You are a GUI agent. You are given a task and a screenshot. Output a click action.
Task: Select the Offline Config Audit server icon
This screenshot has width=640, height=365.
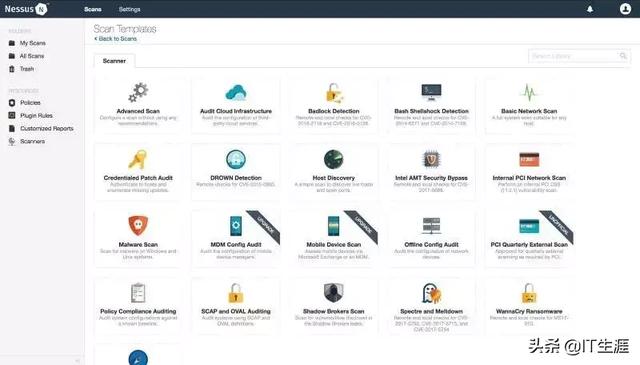[431, 226]
